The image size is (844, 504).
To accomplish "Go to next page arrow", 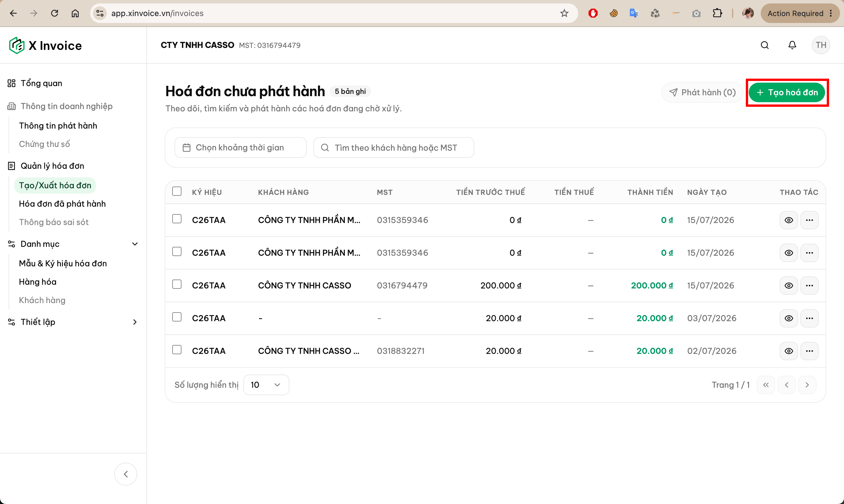I will pos(807,385).
